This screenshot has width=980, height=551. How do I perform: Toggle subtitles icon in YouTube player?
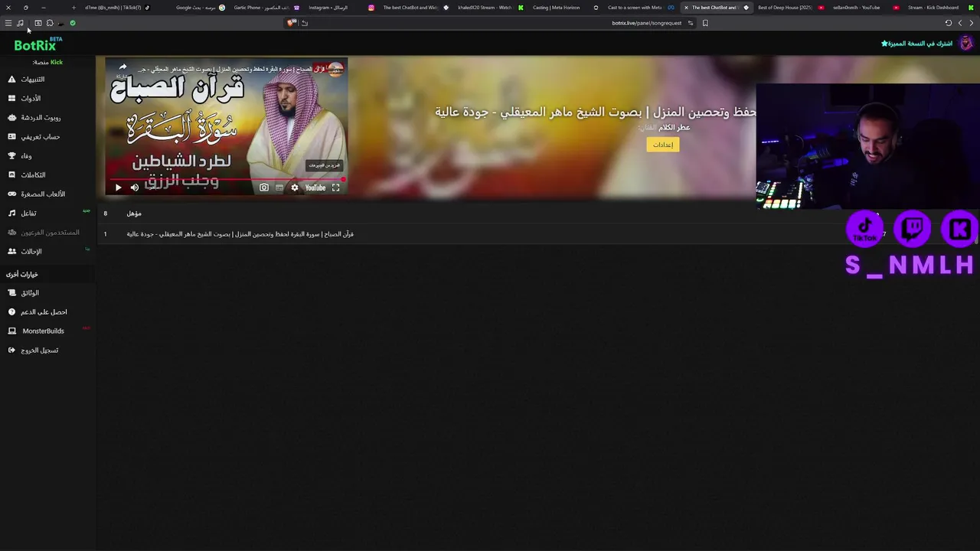click(279, 187)
